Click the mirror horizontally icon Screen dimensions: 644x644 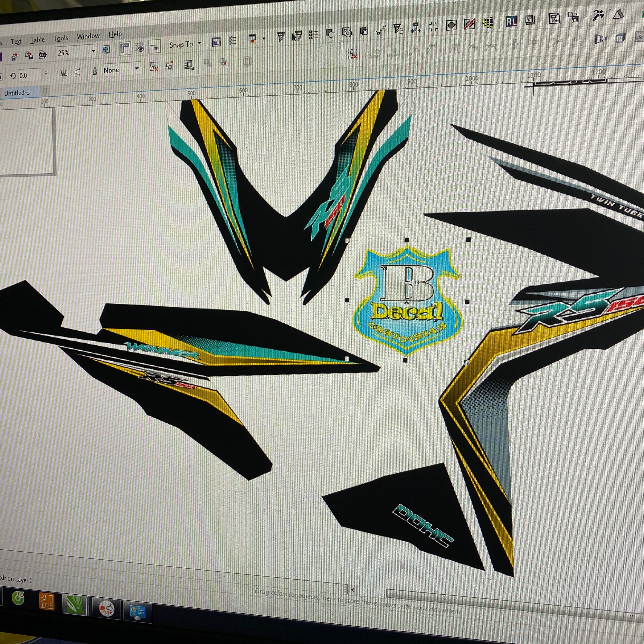pyautogui.click(x=63, y=73)
